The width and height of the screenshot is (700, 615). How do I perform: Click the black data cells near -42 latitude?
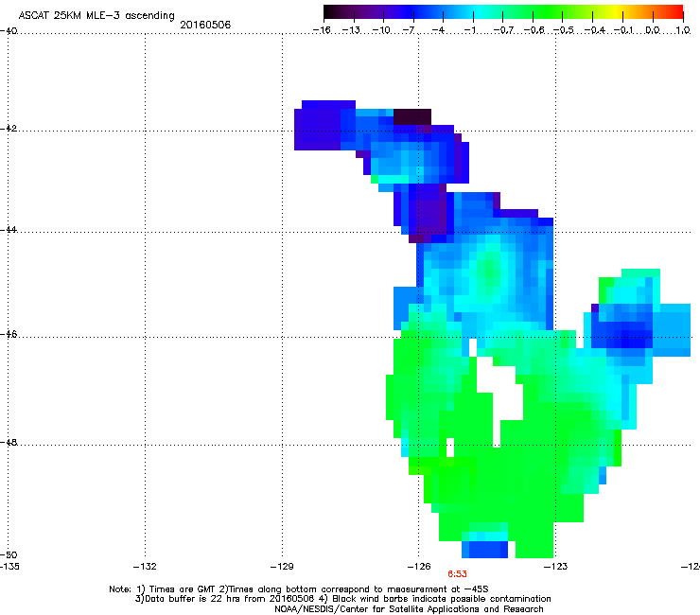(412, 116)
